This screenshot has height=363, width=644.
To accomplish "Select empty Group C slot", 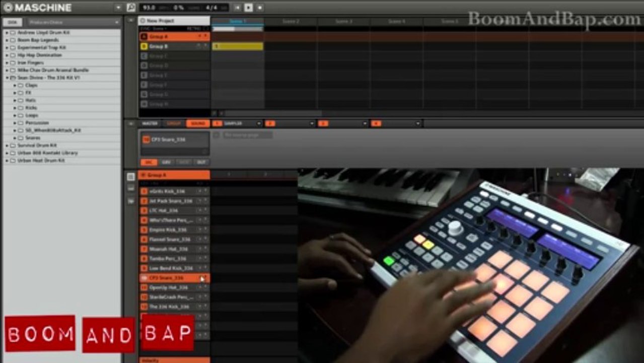I will pyautogui.click(x=174, y=56).
